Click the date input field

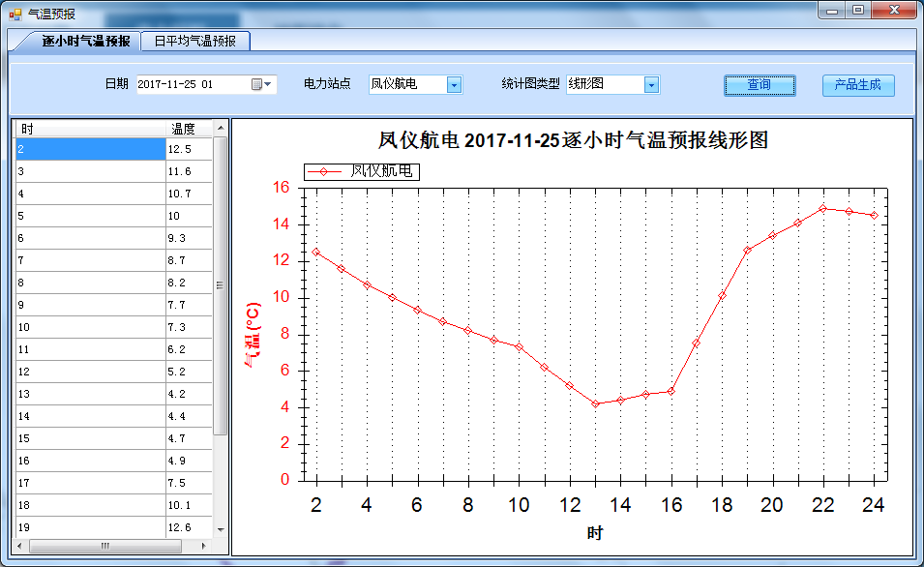tap(192, 84)
